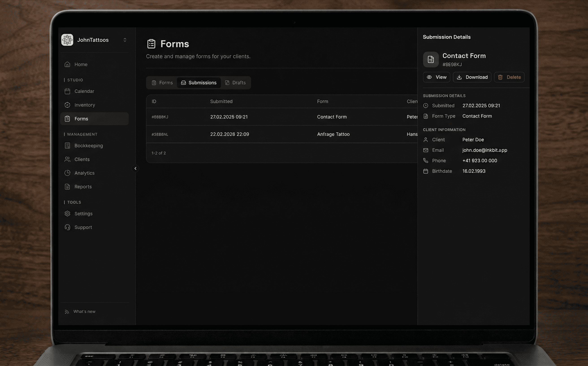
Task: Open Support headset item
Action: point(67,228)
